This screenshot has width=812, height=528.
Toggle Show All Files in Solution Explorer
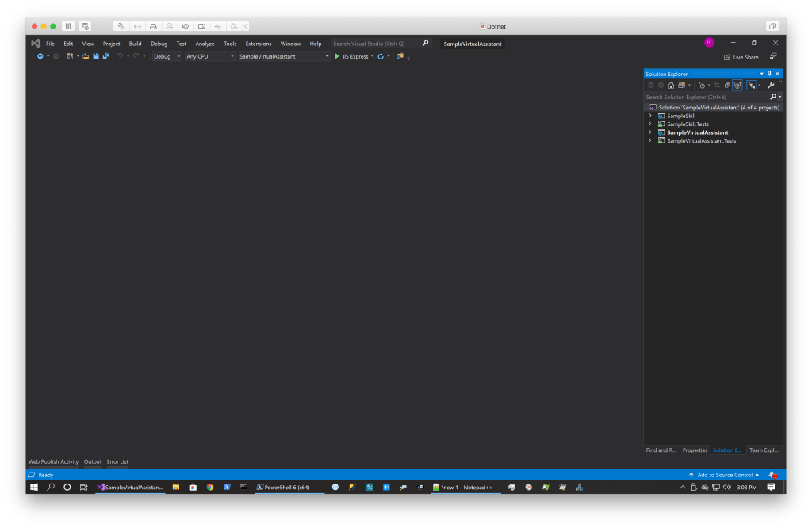[x=737, y=85]
